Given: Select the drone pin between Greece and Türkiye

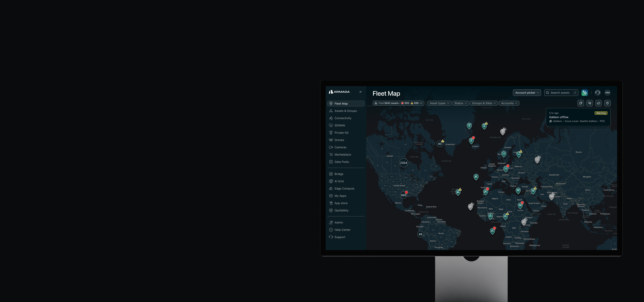Looking at the screenshot, I should tap(518, 191).
